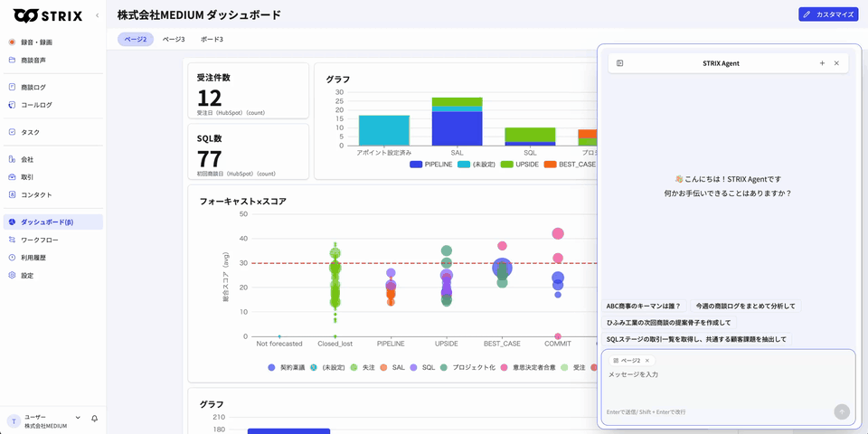The width and height of the screenshot is (868, 434).
Task: Go to 商談ログ in the sidebar
Action: (53, 87)
